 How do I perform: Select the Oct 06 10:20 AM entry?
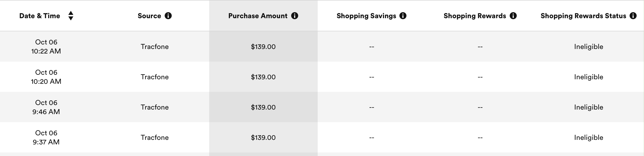(46, 77)
